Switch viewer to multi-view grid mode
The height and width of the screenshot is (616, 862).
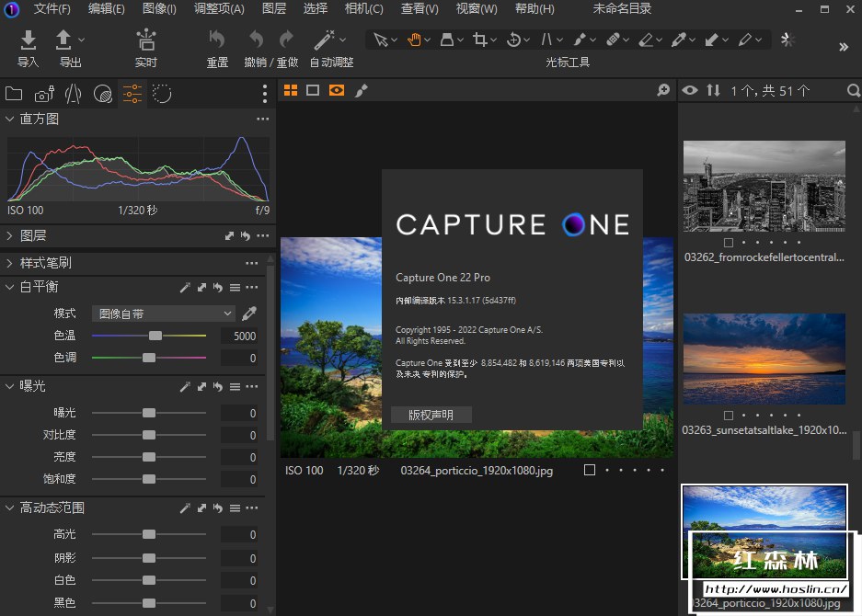(x=291, y=90)
